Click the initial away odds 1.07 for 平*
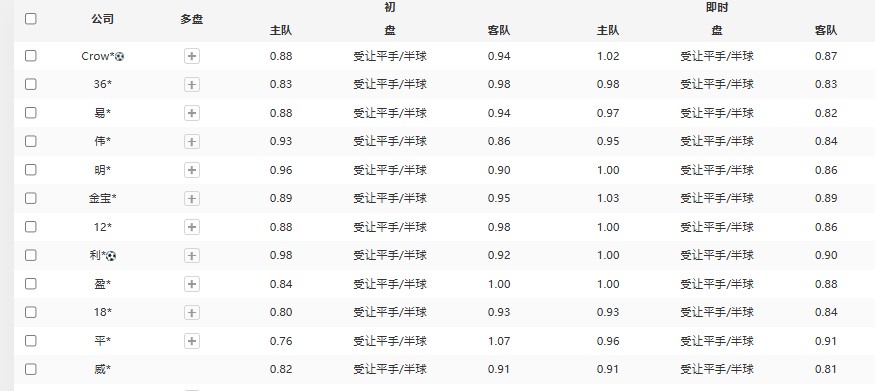875x391 pixels. 499,340
